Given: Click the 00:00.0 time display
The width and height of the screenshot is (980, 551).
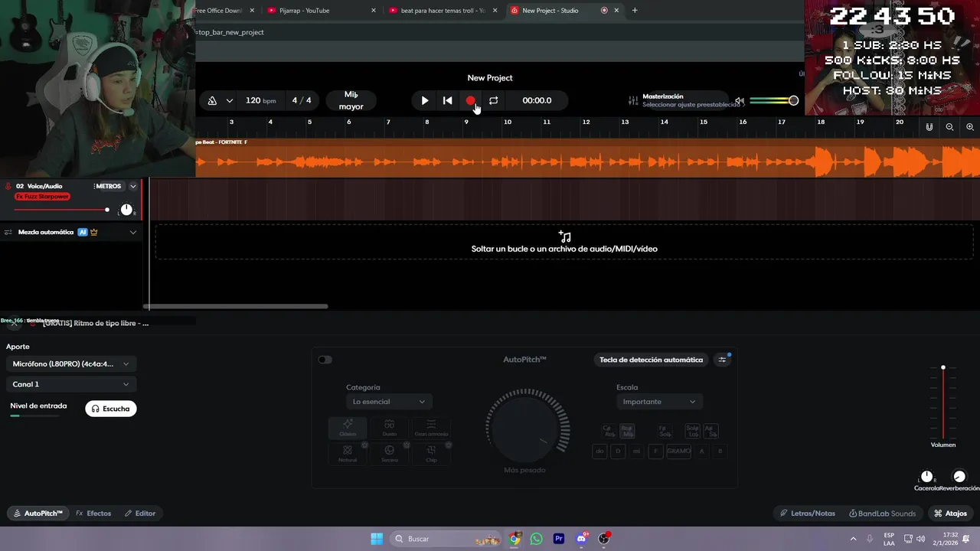Looking at the screenshot, I should (x=537, y=100).
